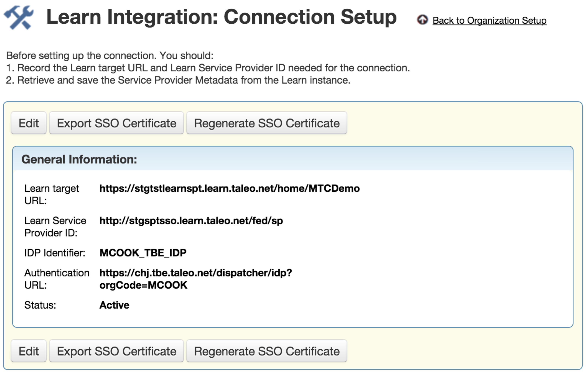
Task: Click bottom Export SSO Certificate button
Action: 117,351
